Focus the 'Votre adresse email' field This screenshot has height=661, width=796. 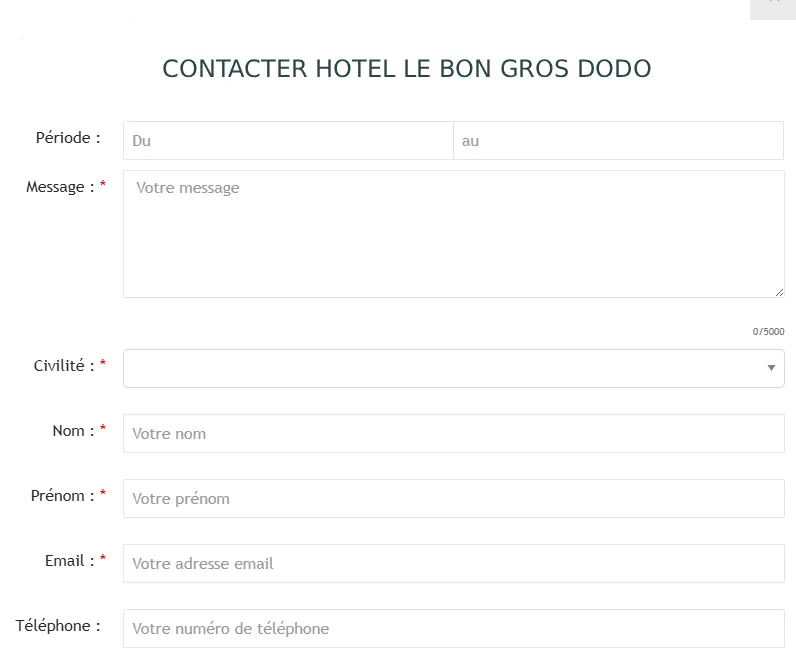(453, 564)
